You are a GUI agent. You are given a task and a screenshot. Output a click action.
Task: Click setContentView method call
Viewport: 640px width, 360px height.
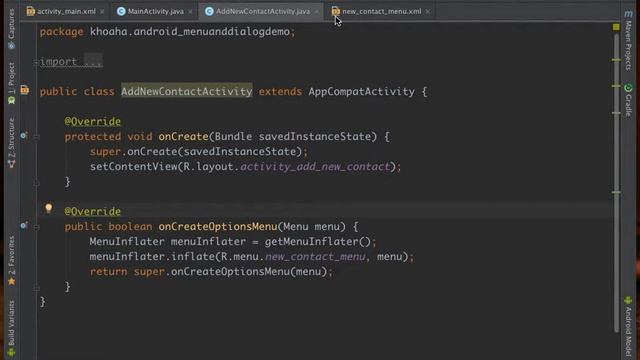(x=133, y=167)
